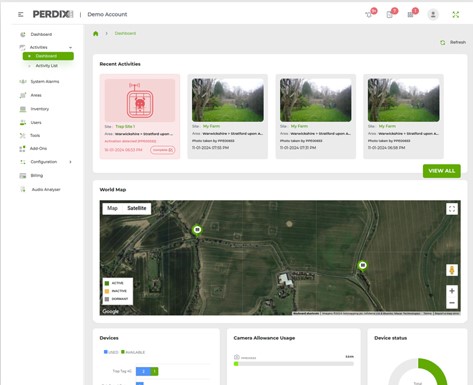The height and width of the screenshot is (385, 473).
Task: Expand the Activities menu arrow
Action: point(70,47)
